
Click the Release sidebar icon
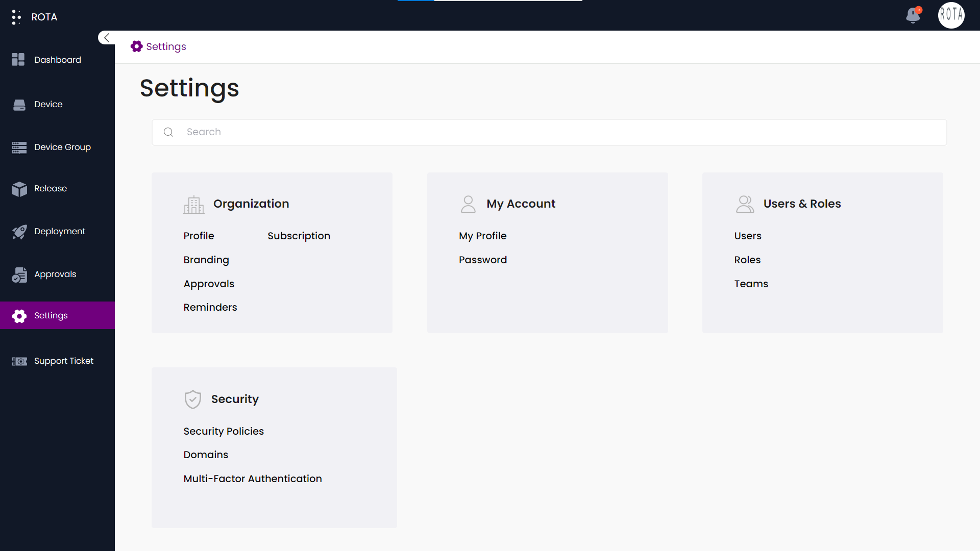[20, 188]
